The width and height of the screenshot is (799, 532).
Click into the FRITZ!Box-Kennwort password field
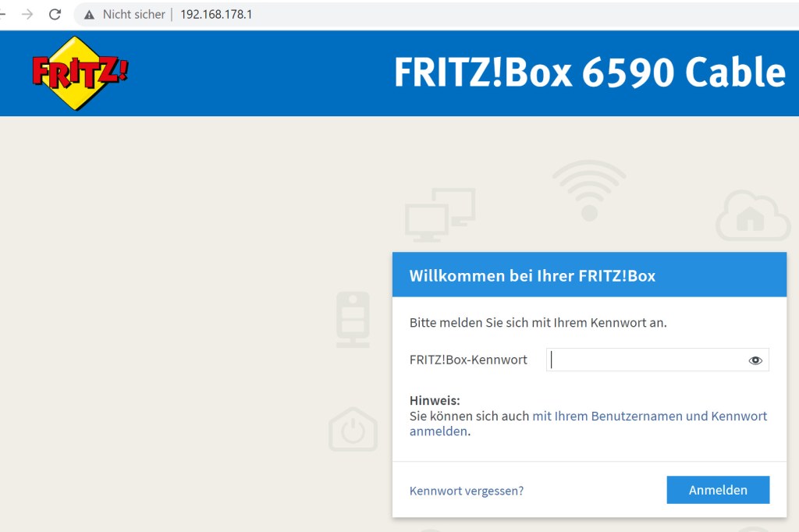pyautogui.click(x=657, y=360)
